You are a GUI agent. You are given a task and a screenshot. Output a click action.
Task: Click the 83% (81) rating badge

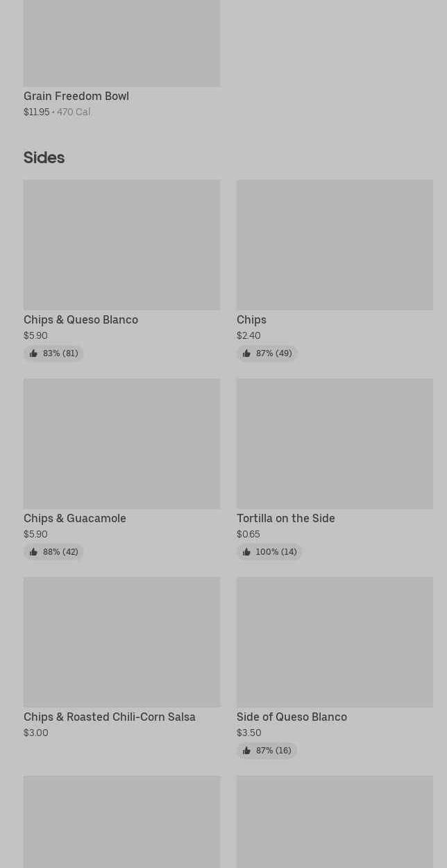click(x=53, y=353)
